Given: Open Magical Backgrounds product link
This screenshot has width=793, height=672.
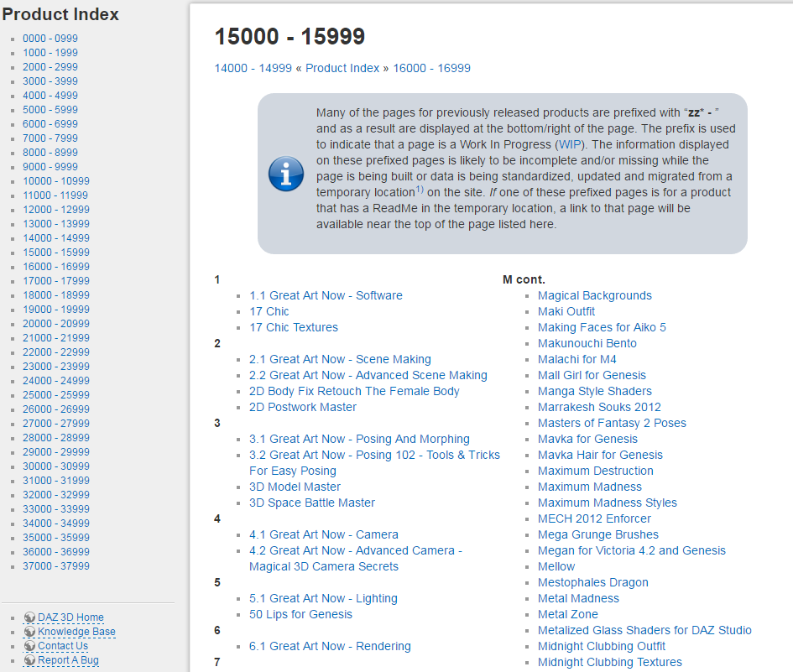Looking at the screenshot, I should (x=595, y=295).
